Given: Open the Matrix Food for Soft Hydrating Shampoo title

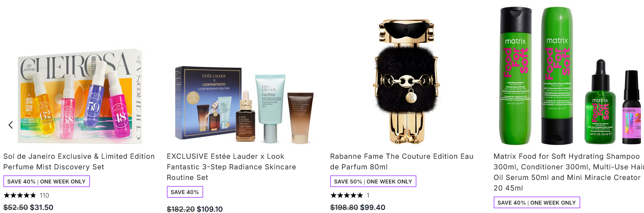Looking at the screenshot, I should click(x=567, y=172).
